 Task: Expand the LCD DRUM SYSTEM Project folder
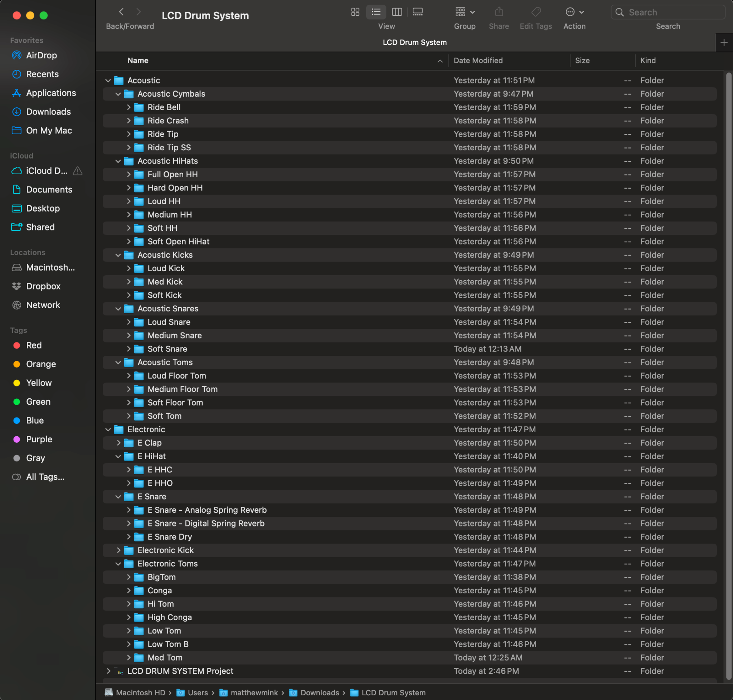pos(108,671)
